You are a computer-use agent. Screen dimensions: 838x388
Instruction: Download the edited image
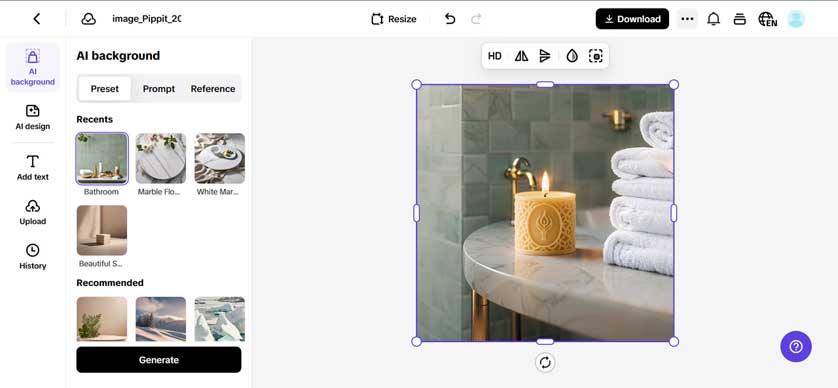pyautogui.click(x=632, y=19)
